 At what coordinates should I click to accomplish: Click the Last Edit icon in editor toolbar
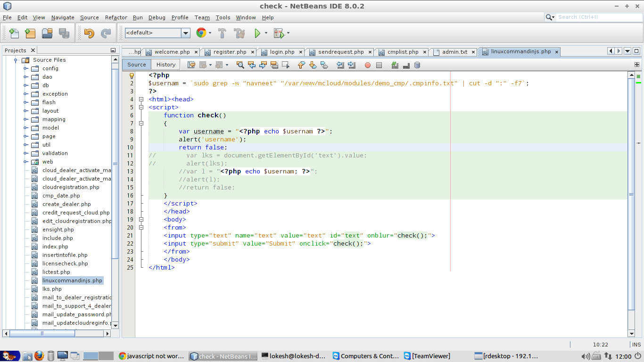191,65
